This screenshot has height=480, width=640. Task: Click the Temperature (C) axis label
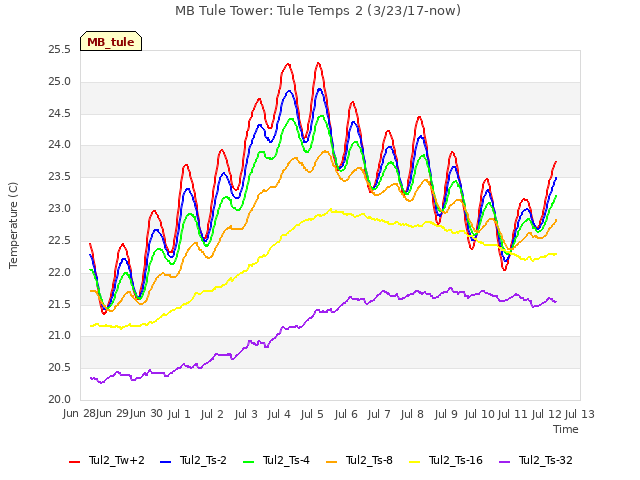13,225
